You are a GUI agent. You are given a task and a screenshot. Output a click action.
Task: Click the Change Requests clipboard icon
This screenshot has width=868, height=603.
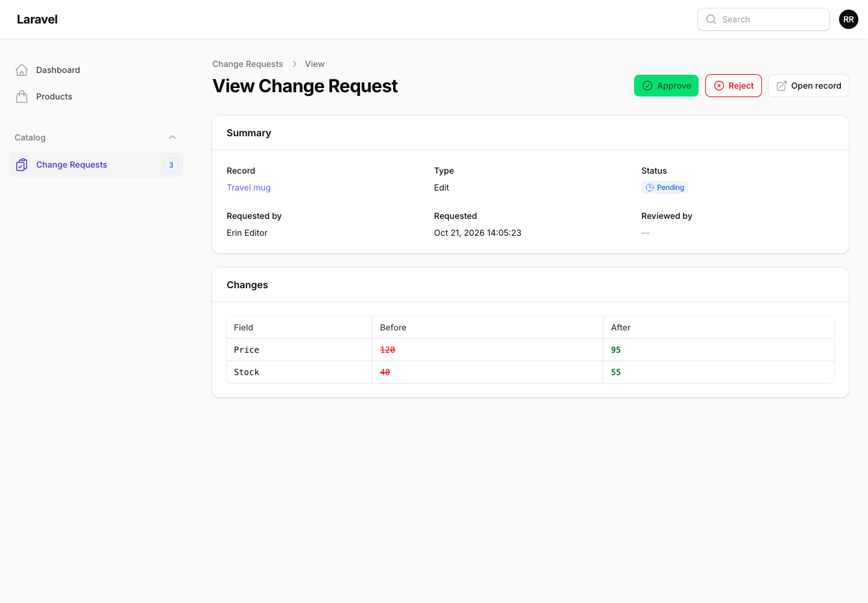click(22, 165)
